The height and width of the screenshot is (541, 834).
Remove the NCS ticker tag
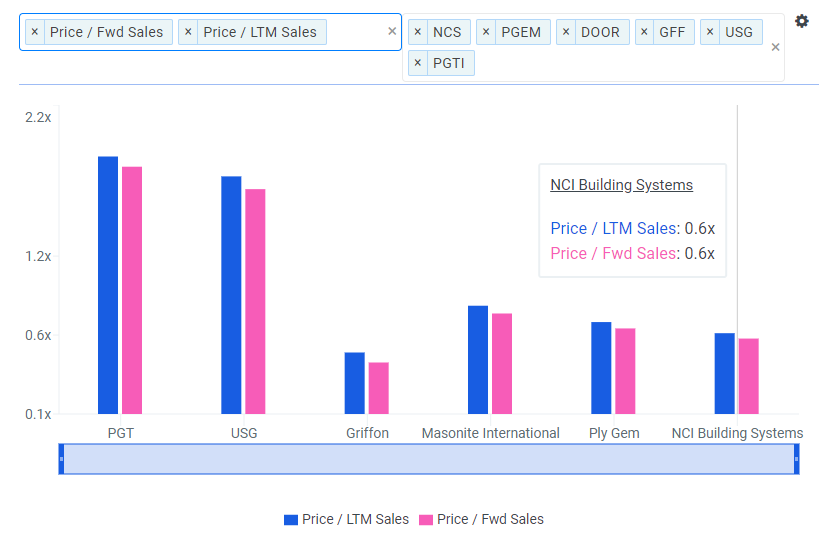click(418, 32)
